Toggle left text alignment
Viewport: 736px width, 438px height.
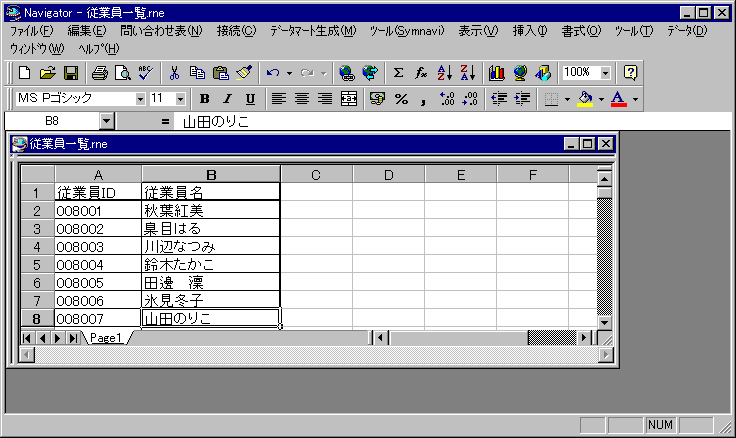279,99
